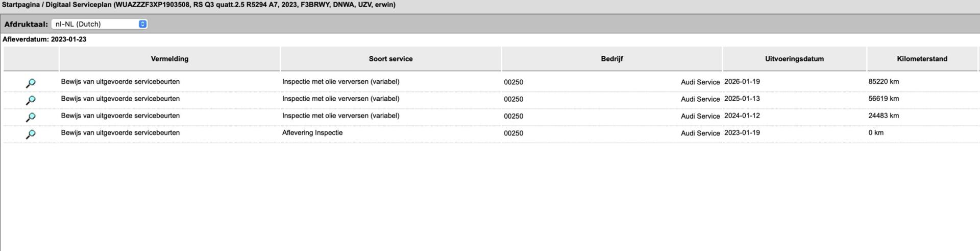
Task: Select the Bedrijf column header
Action: coord(611,59)
